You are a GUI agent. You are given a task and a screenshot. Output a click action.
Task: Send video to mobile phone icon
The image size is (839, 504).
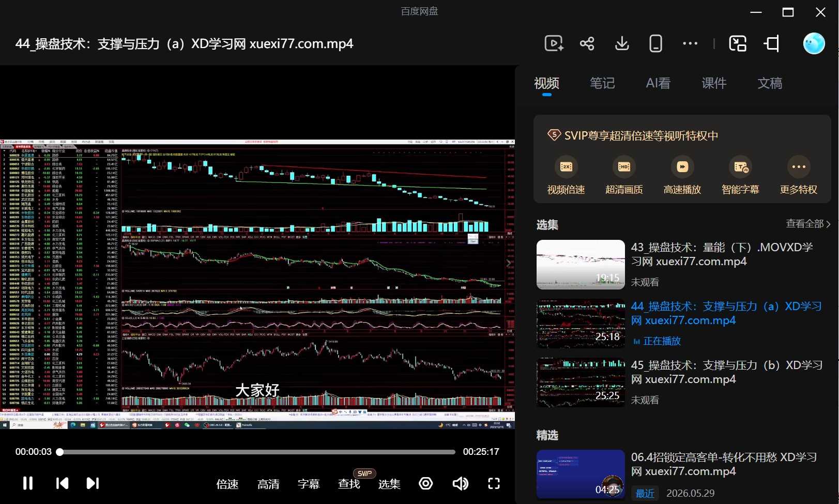click(x=655, y=43)
